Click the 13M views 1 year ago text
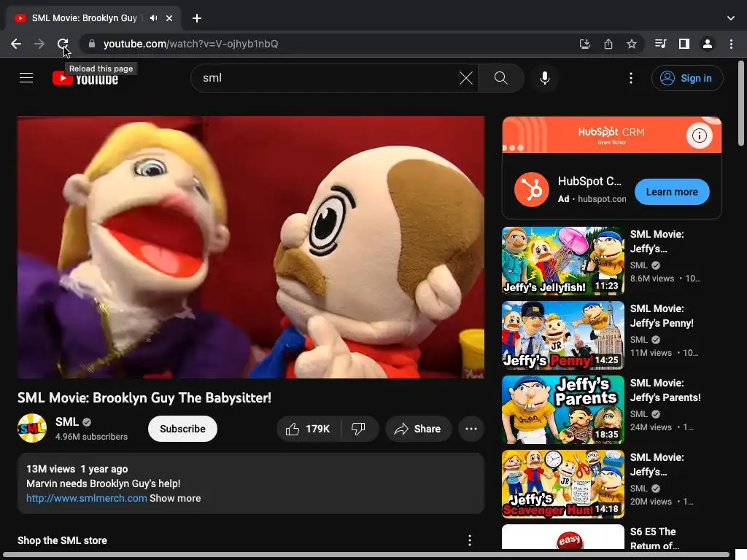This screenshot has height=560, width=747. pyautogui.click(x=77, y=469)
